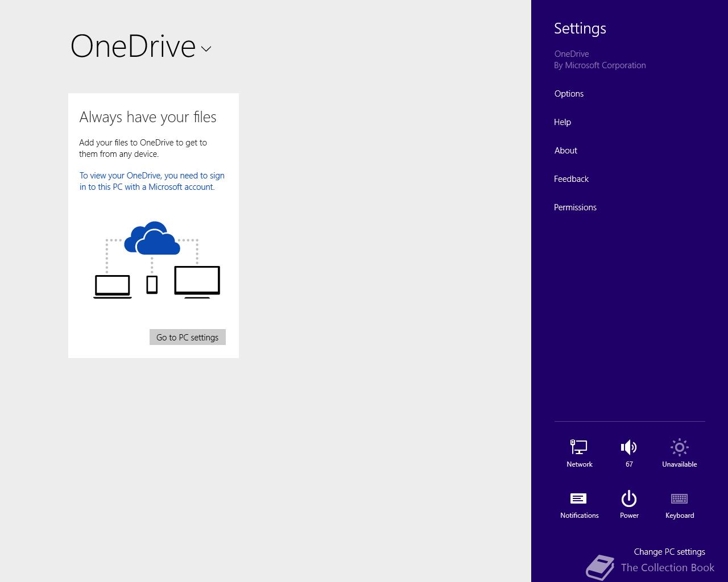
Task: Open Options in the Settings pane
Action: 569,94
